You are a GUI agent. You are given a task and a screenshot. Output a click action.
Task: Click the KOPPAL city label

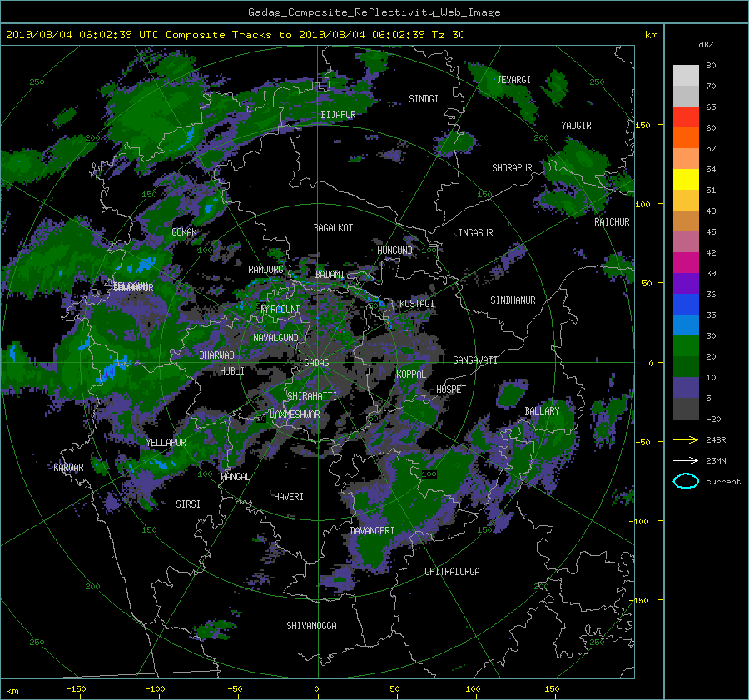411,375
